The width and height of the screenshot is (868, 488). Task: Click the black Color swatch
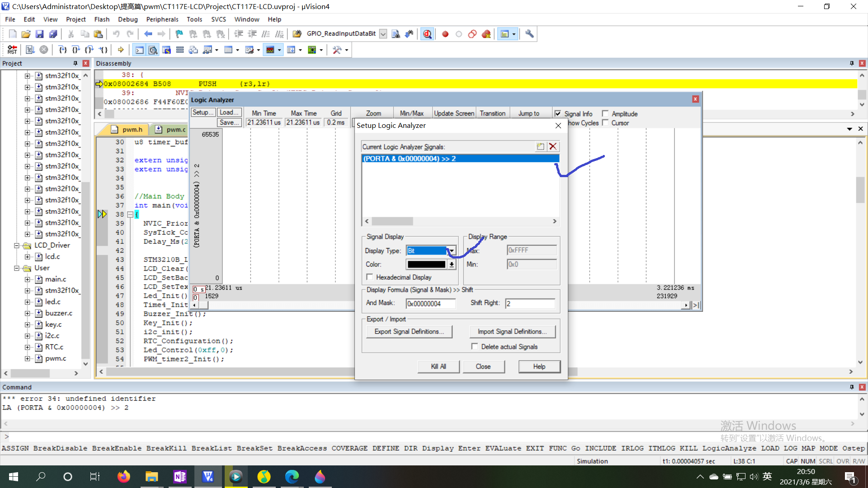(x=426, y=264)
